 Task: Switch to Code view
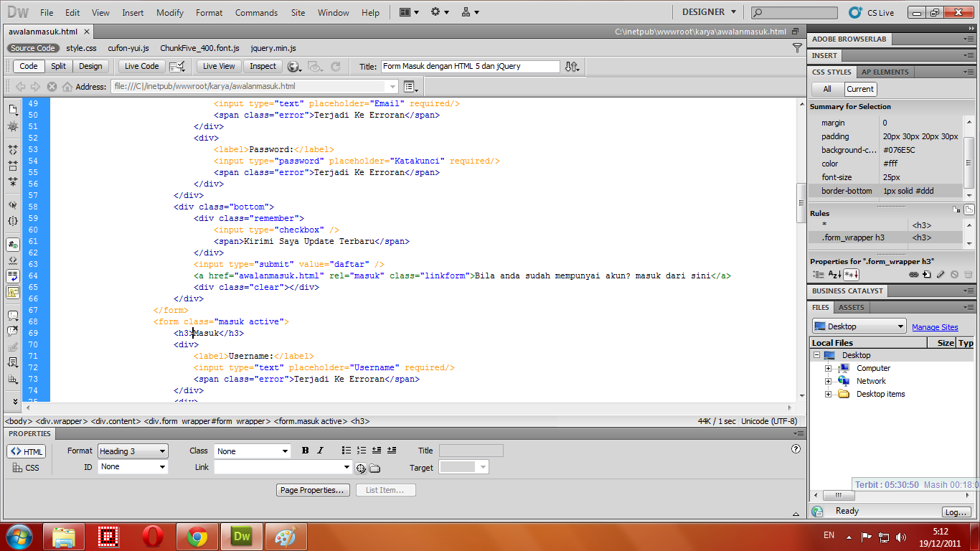[29, 66]
